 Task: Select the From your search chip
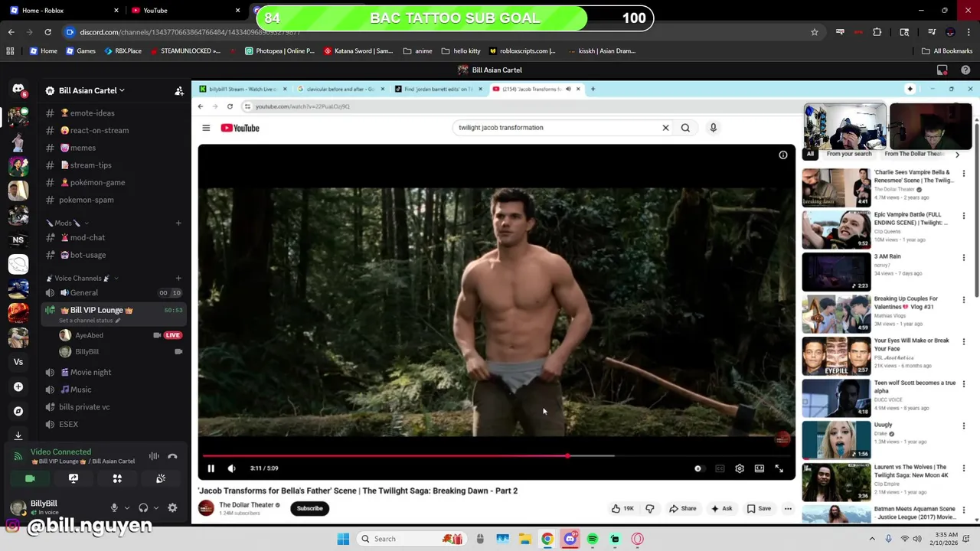tap(849, 154)
